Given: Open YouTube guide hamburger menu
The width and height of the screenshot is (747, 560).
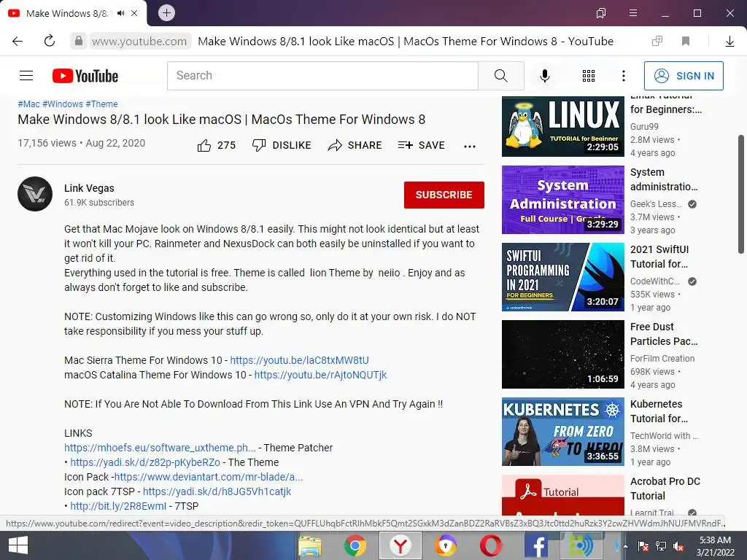Looking at the screenshot, I should (26, 76).
